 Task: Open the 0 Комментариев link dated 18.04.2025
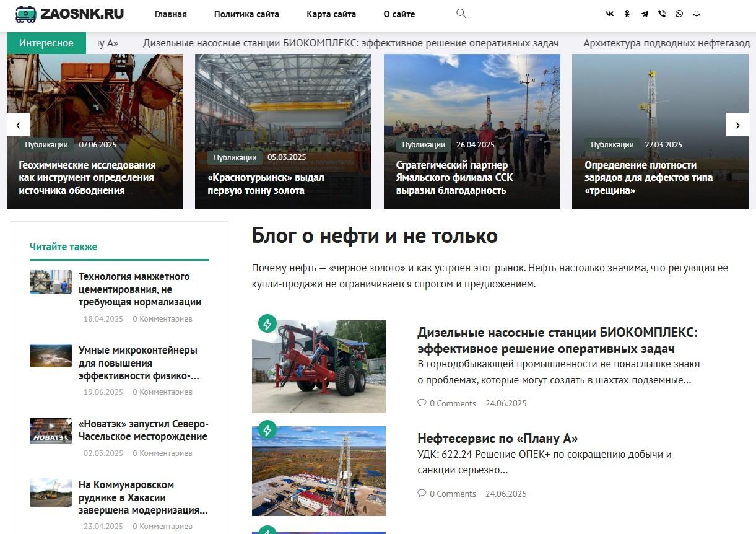point(162,319)
